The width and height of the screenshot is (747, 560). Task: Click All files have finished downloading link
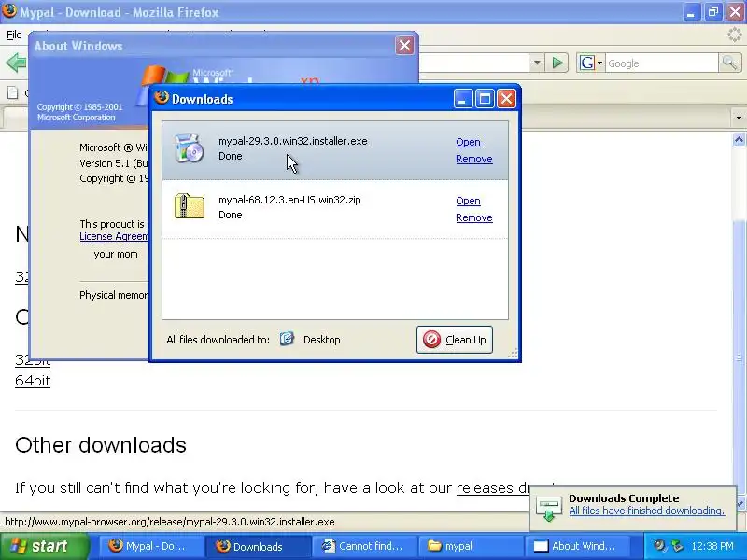[x=646, y=511]
